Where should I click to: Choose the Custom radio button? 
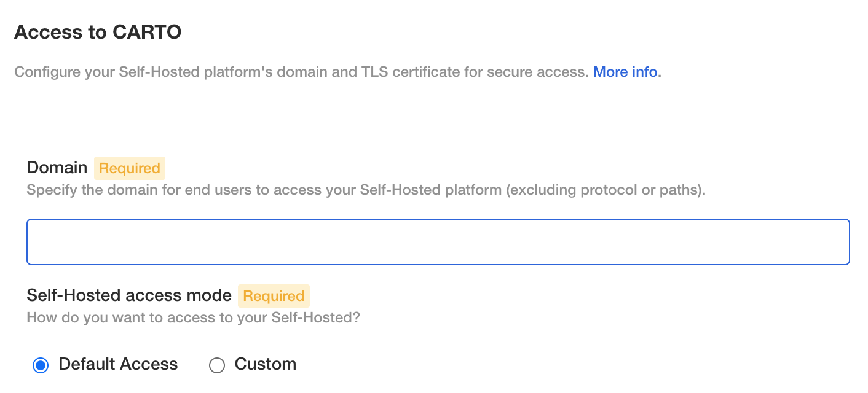point(217,365)
